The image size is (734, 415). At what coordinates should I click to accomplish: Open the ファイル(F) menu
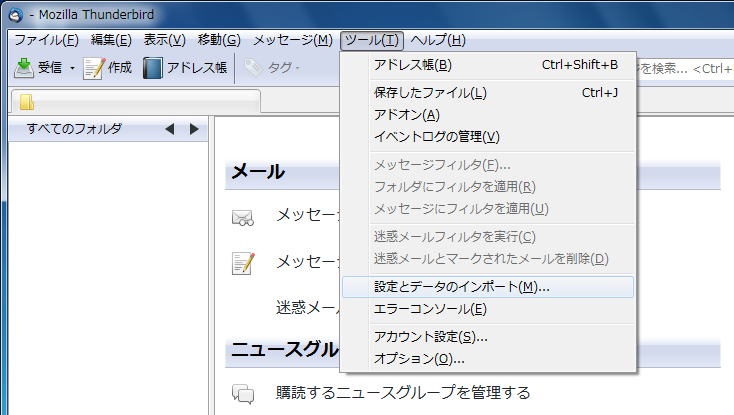[46, 40]
